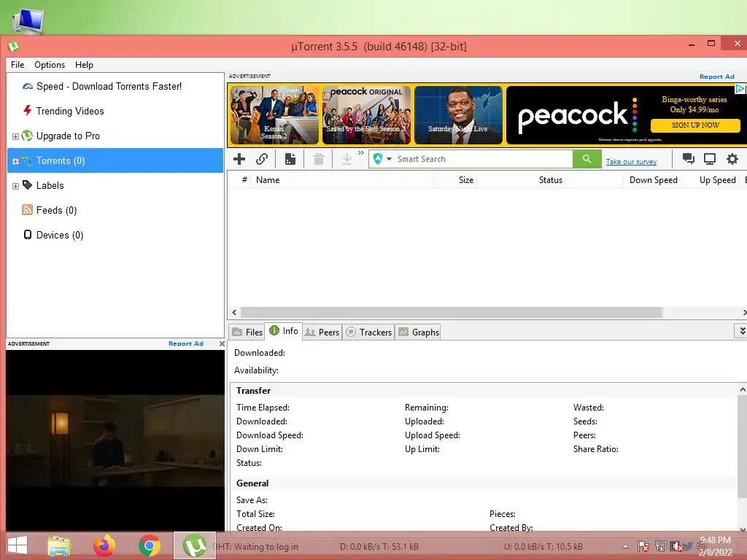Click the Kenan Season 2 ad thumbnail

pyautogui.click(x=274, y=114)
